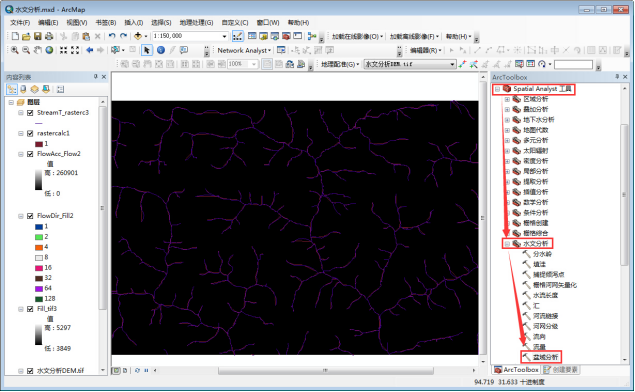Create a new map document

tap(15, 36)
